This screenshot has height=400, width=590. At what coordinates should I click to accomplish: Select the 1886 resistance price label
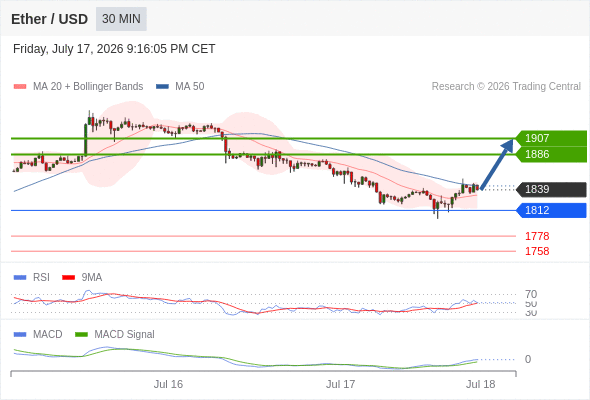point(551,154)
